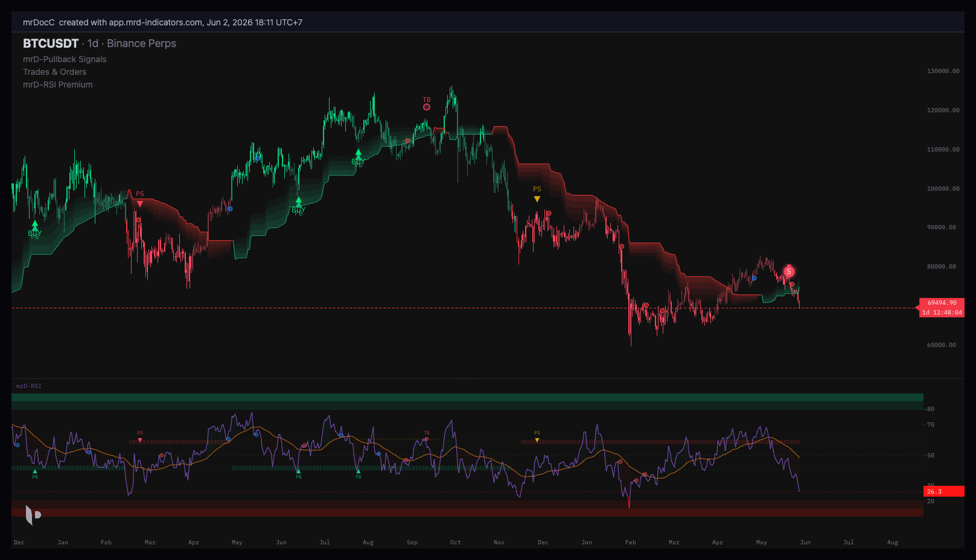Click the Oct label on time axis
Screen dimensions: 976x560
coord(456,542)
